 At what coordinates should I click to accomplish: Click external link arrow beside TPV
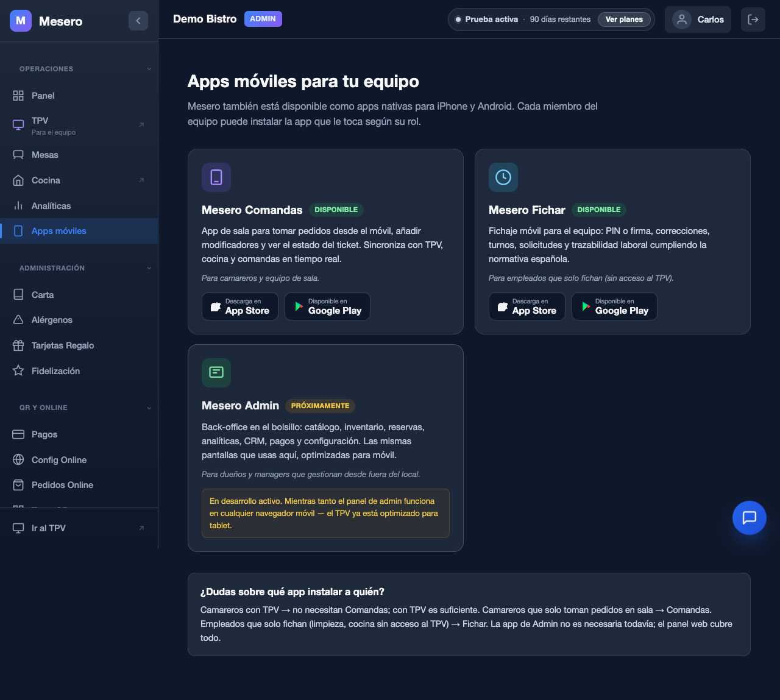click(x=141, y=125)
